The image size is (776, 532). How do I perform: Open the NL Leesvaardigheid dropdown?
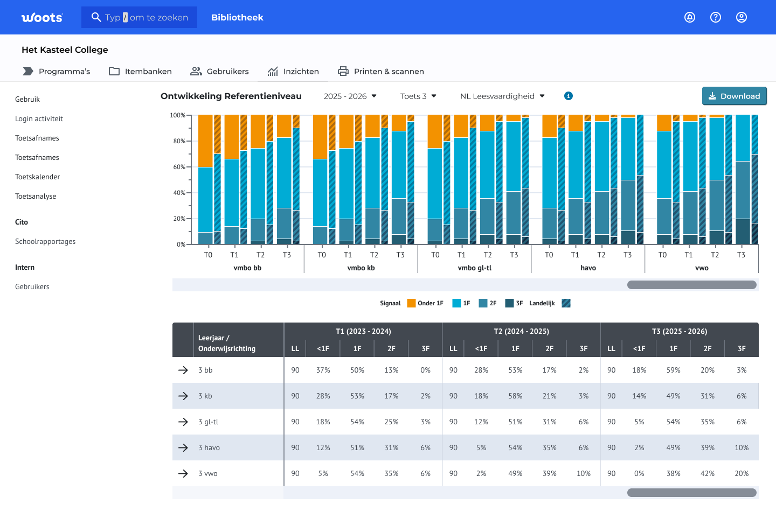(503, 96)
